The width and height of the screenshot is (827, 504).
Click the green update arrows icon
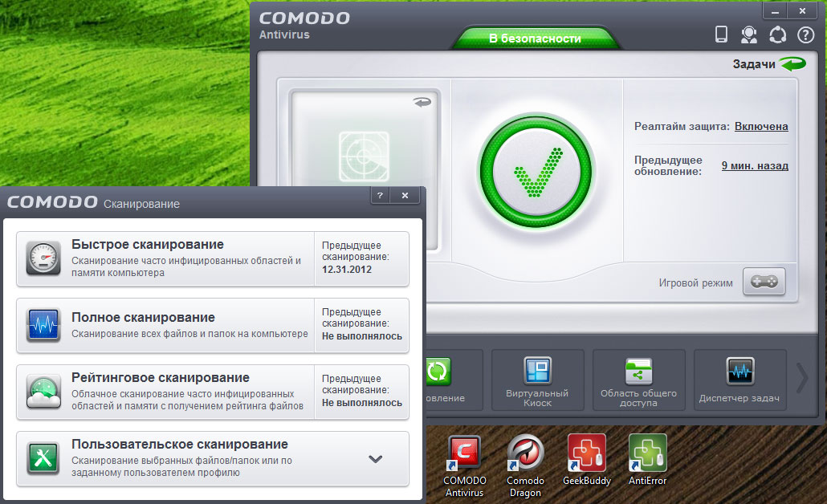[438, 371]
